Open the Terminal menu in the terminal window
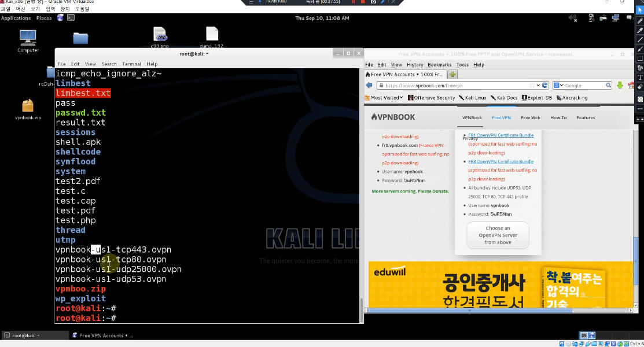The height and width of the screenshot is (347, 644). (x=131, y=64)
